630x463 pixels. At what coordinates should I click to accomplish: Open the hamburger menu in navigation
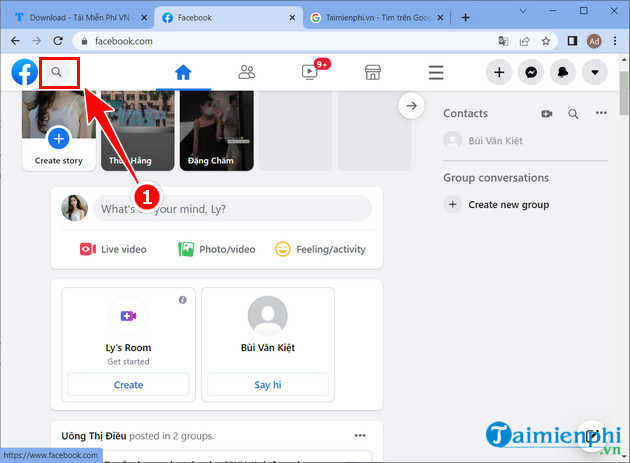point(436,73)
